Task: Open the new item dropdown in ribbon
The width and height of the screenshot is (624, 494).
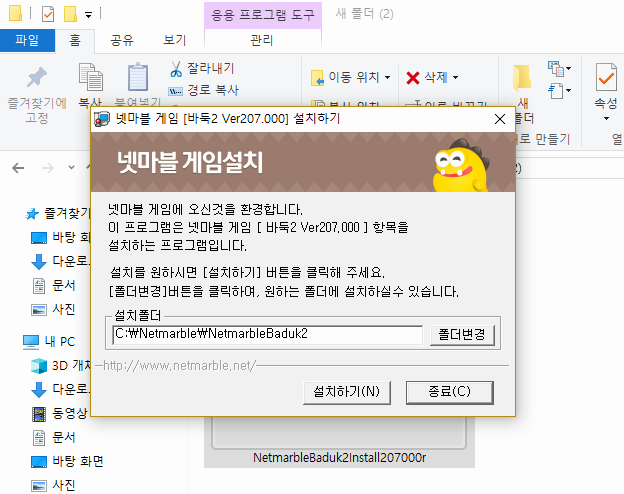Action: (559, 68)
